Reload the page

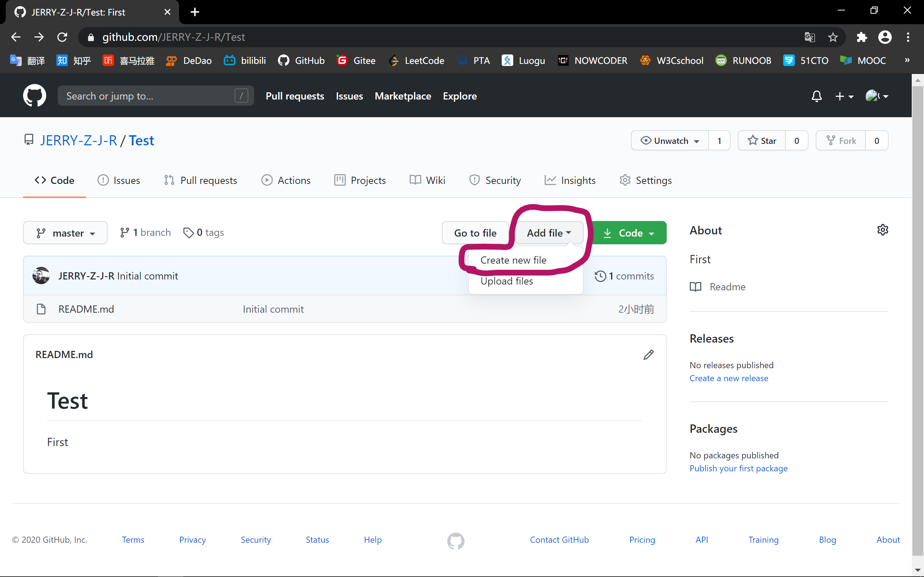pyautogui.click(x=62, y=37)
